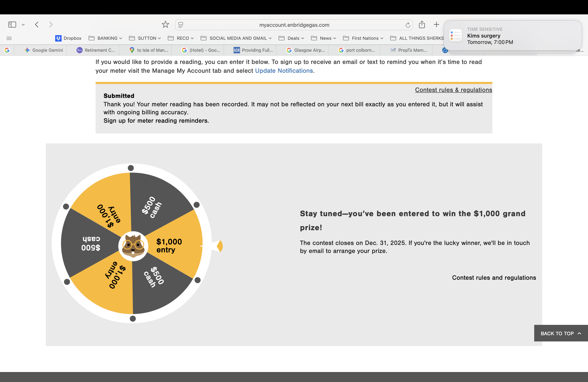Open the Update Notifications link

tap(284, 71)
